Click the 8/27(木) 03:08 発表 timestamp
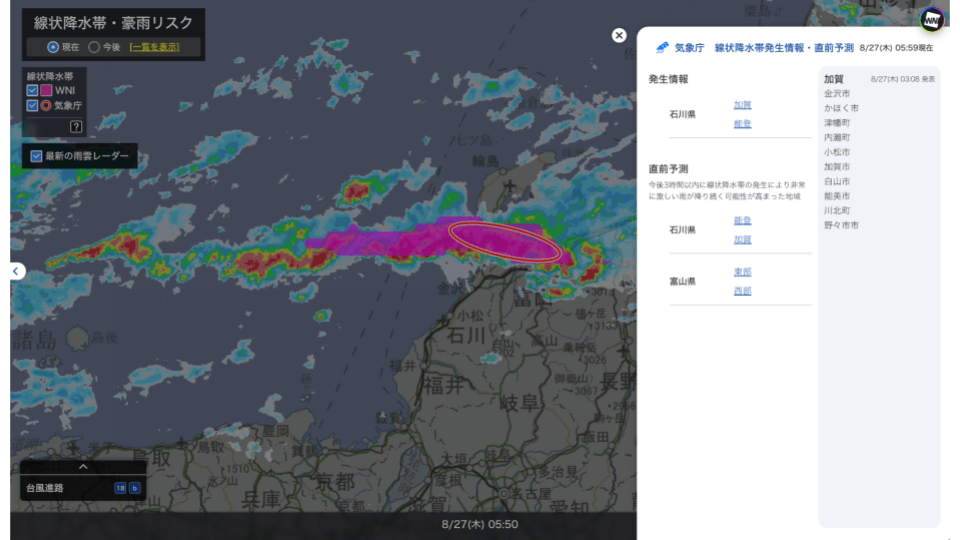Screen dimensions: 960x540 902,80
